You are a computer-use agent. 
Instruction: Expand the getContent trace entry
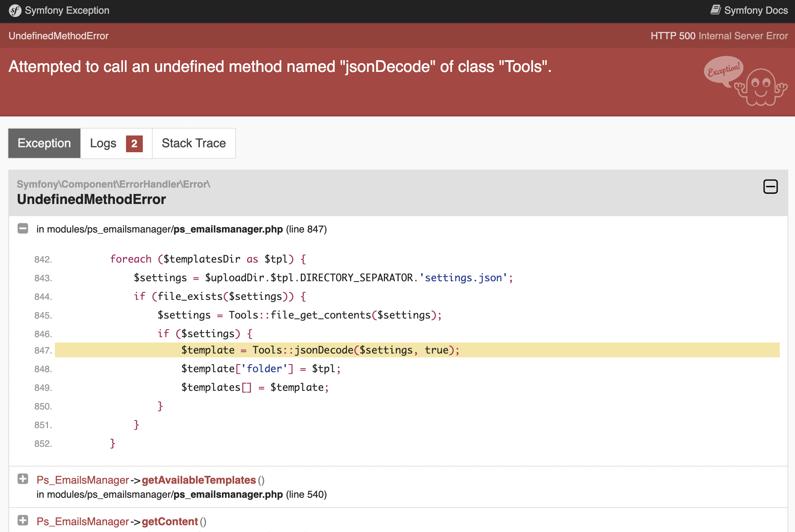point(23,521)
